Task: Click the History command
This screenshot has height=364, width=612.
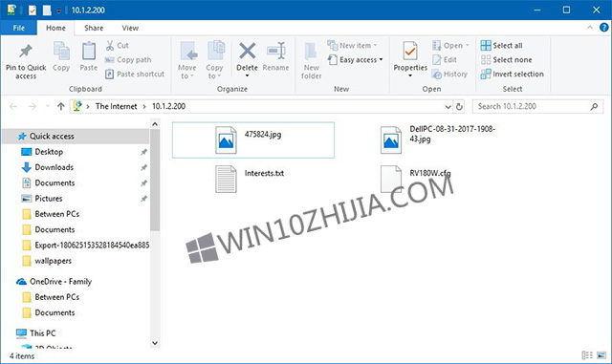Action: pos(449,75)
